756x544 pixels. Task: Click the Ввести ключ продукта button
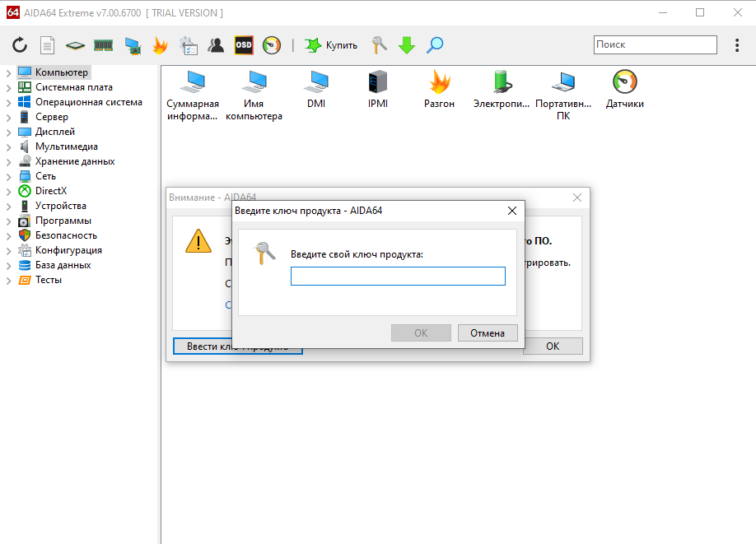[203, 346]
